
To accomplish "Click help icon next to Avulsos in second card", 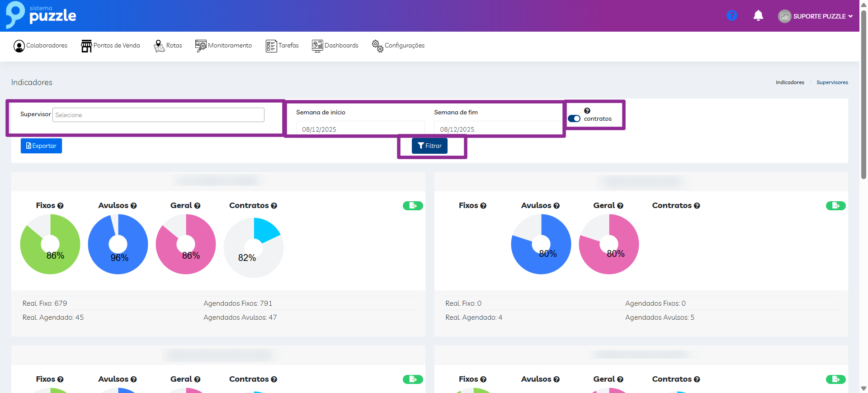I will (x=557, y=206).
